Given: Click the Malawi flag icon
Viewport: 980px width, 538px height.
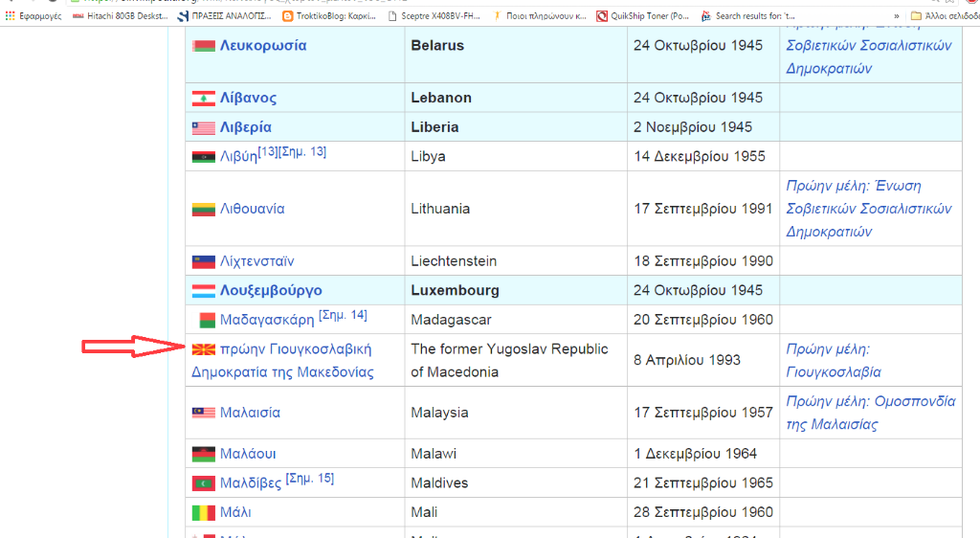Looking at the screenshot, I should pos(203,455).
